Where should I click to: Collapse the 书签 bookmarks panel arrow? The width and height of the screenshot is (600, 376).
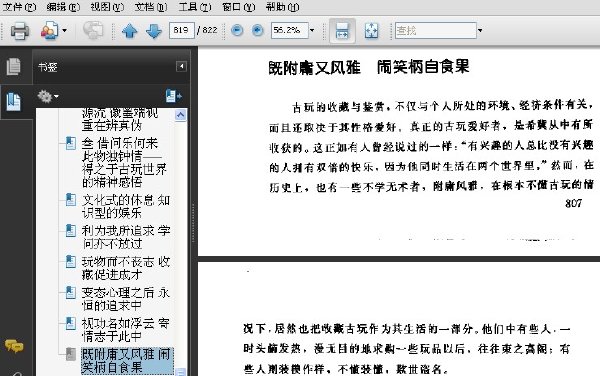pos(181,66)
